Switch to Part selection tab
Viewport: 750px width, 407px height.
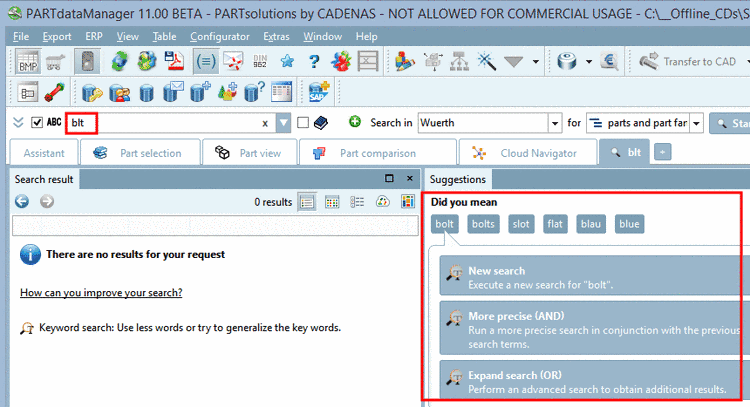tap(140, 153)
